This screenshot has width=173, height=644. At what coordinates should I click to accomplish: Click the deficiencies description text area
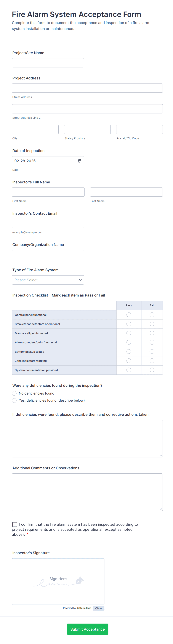[87, 438]
